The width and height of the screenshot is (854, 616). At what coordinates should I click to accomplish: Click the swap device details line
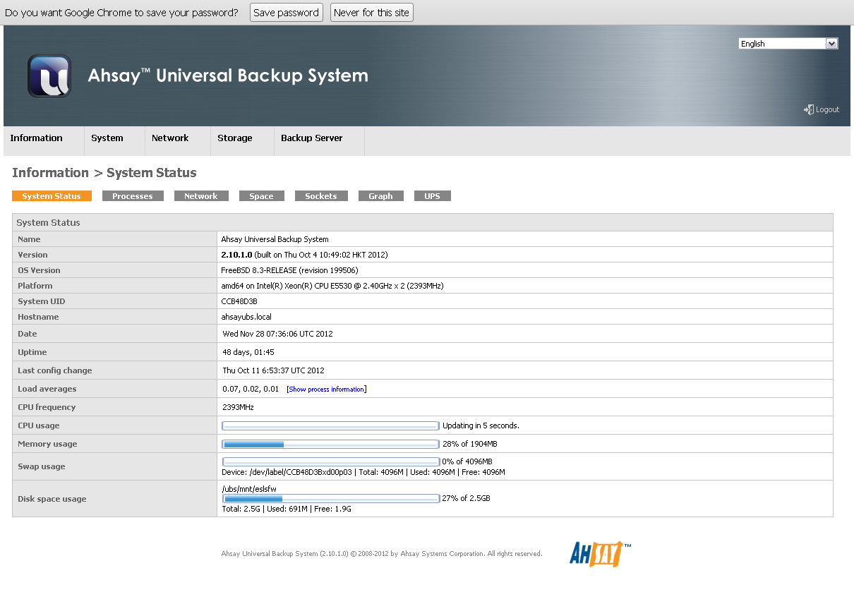(x=363, y=472)
